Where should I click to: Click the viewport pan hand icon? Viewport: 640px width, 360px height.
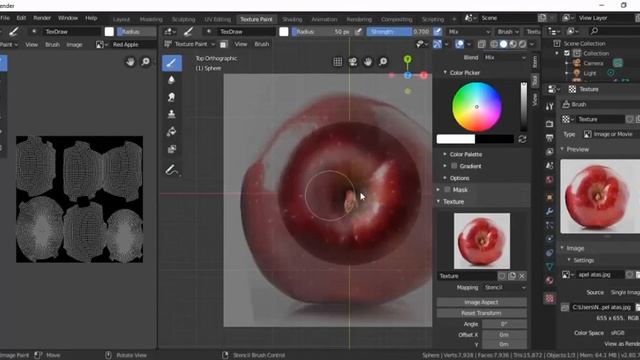tap(368, 62)
